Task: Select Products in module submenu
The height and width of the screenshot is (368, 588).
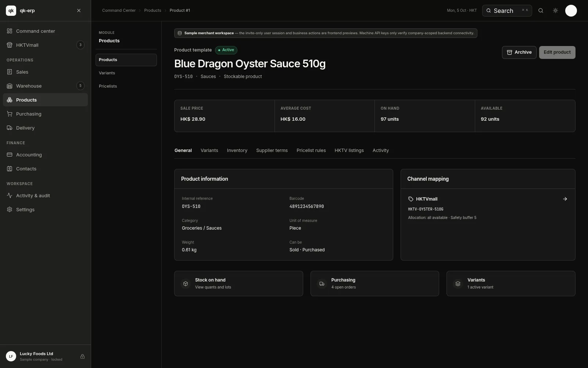Action: 126,60
